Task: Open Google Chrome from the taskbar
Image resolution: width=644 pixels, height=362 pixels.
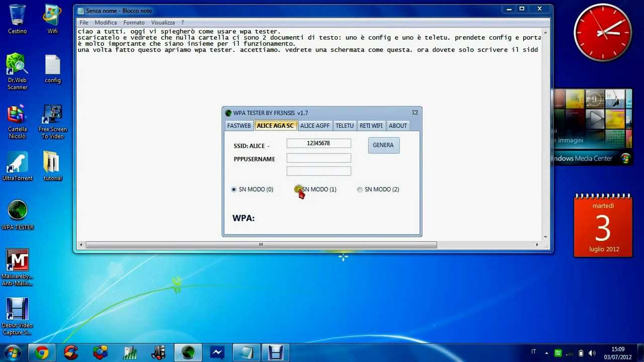Action: (42, 352)
